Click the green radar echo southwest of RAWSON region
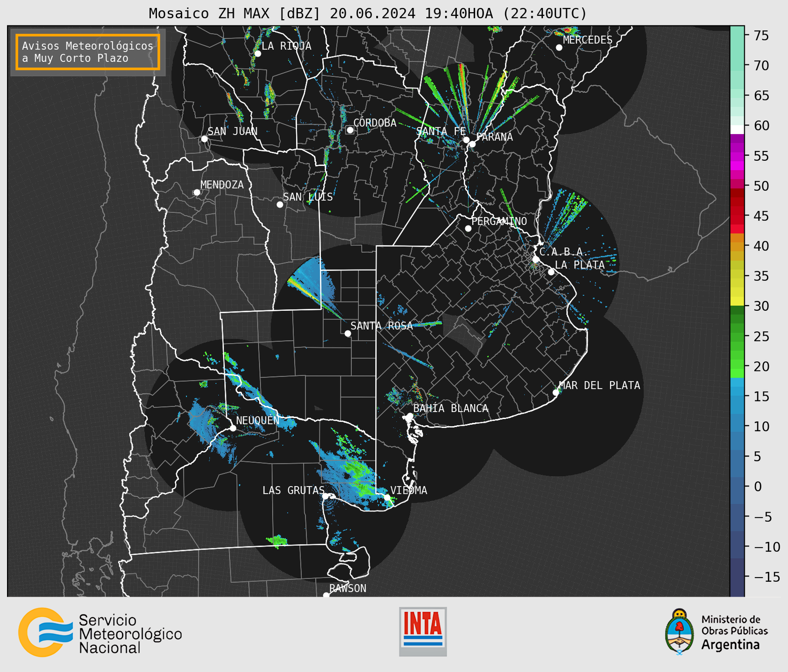The width and height of the screenshot is (788, 672). pos(277,541)
